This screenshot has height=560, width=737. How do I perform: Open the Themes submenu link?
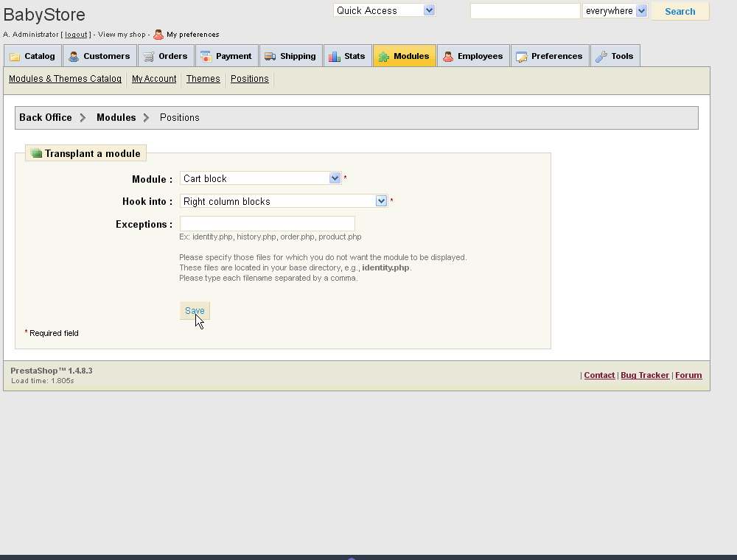coord(203,79)
